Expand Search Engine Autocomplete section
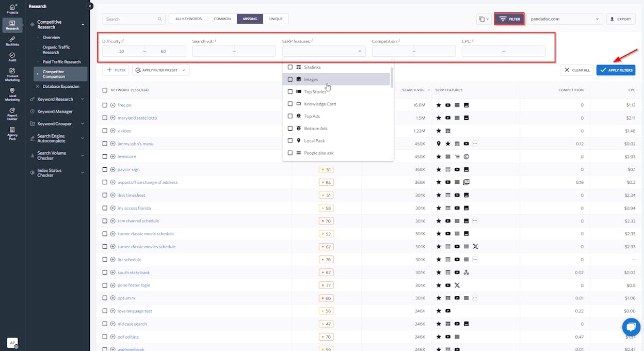Viewport: 644px width, 351px height. [83, 138]
